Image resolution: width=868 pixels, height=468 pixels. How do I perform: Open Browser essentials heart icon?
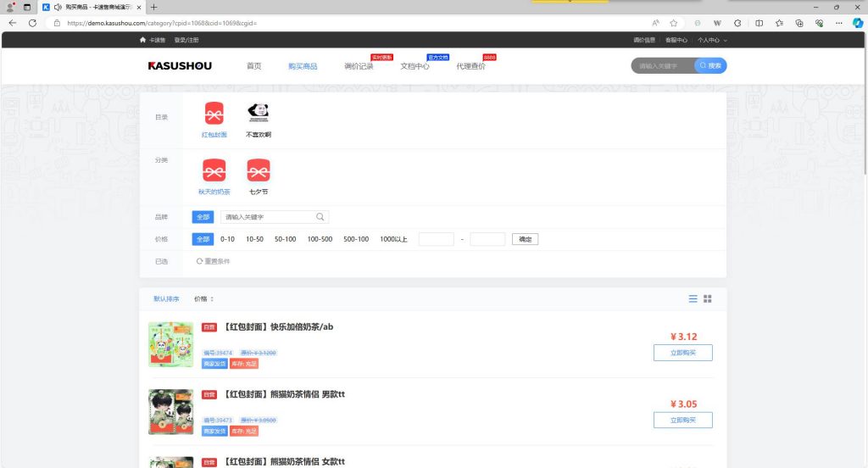pos(820,23)
